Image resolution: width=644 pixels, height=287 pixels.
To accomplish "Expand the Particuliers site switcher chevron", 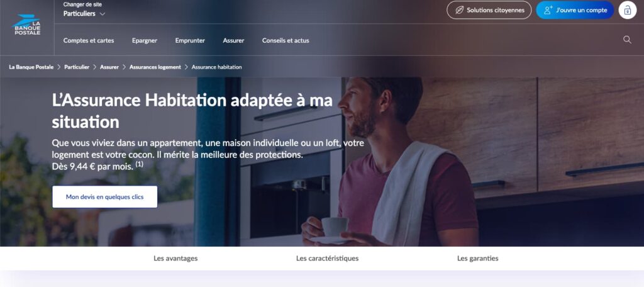I will click(103, 14).
